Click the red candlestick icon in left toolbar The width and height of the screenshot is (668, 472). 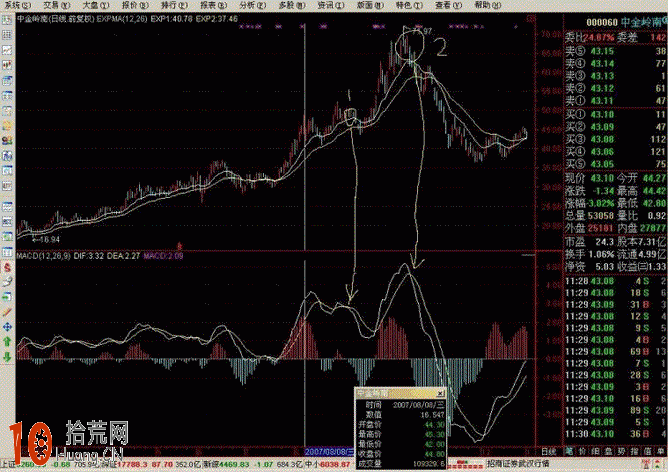pos(7,65)
